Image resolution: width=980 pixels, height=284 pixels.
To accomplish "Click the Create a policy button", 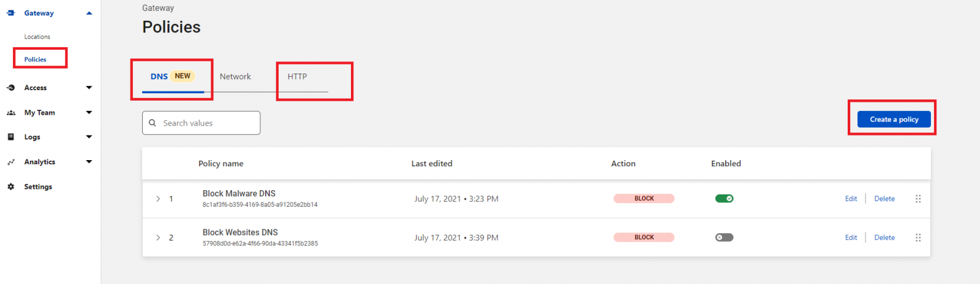I will [x=894, y=119].
